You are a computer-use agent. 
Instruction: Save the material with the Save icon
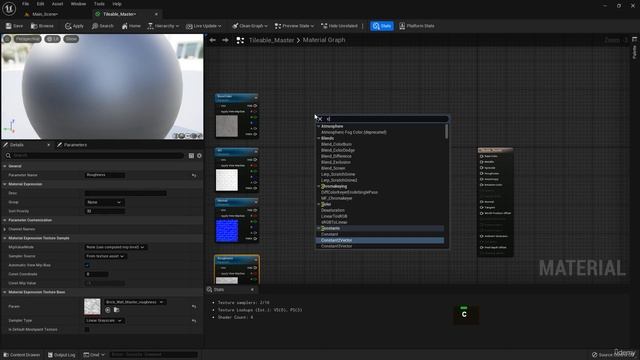point(14,26)
